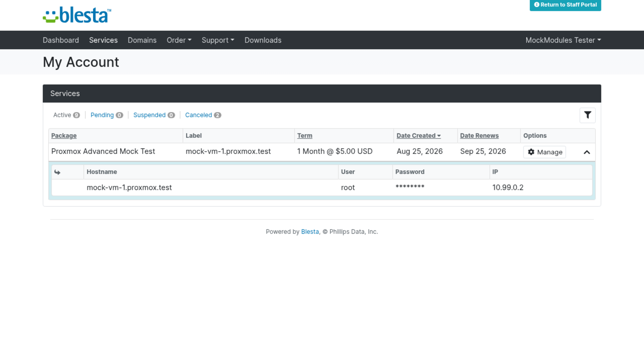Click the Aug 25, 2026 created date

[x=420, y=152]
